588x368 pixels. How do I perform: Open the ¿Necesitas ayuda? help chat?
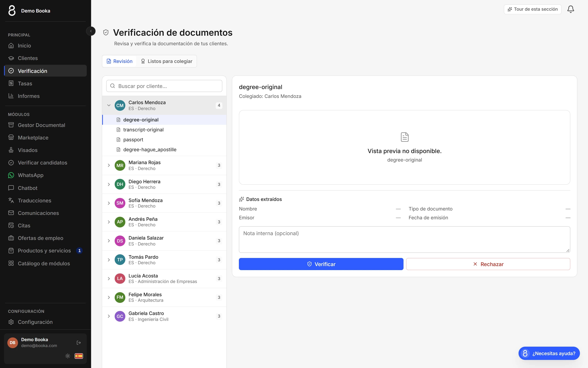549,353
